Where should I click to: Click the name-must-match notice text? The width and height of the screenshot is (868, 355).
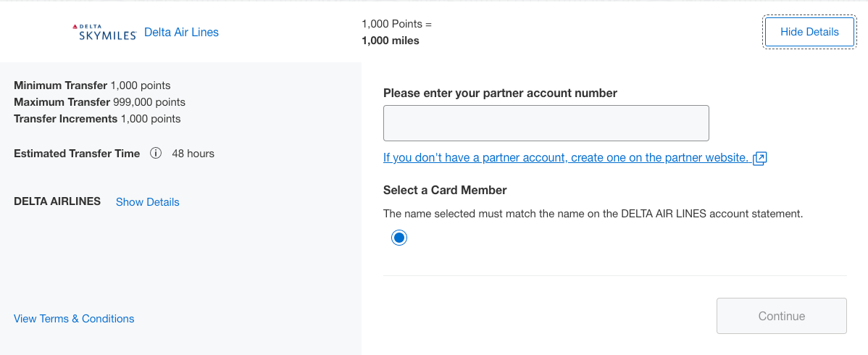coord(593,214)
